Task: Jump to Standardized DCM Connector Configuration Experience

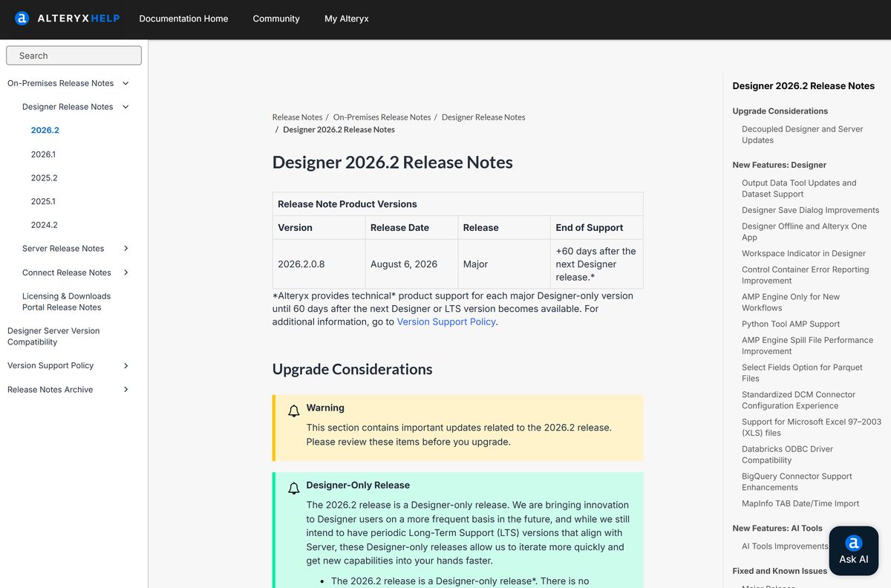Action: 798,400
